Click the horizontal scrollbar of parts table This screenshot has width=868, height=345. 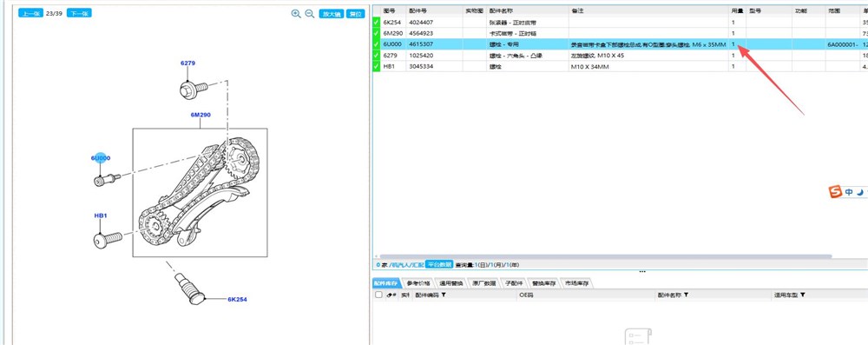pyautogui.click(x=606, y=256)
